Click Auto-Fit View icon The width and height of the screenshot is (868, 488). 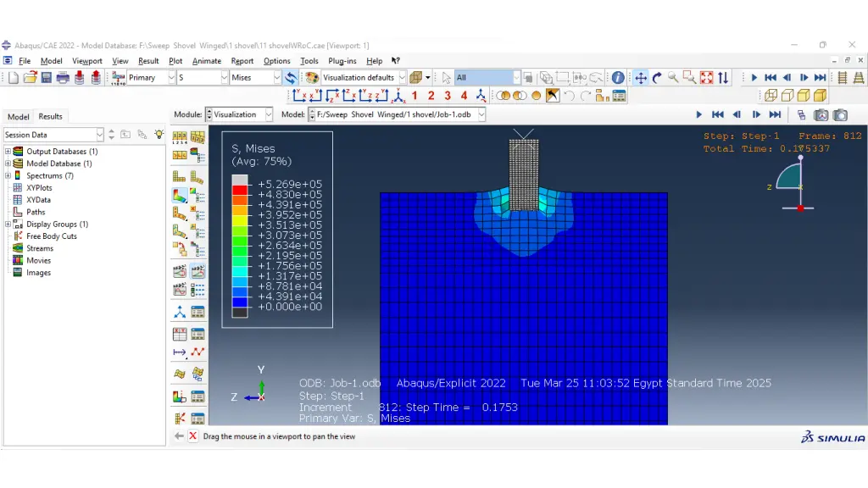coord(706,78)
